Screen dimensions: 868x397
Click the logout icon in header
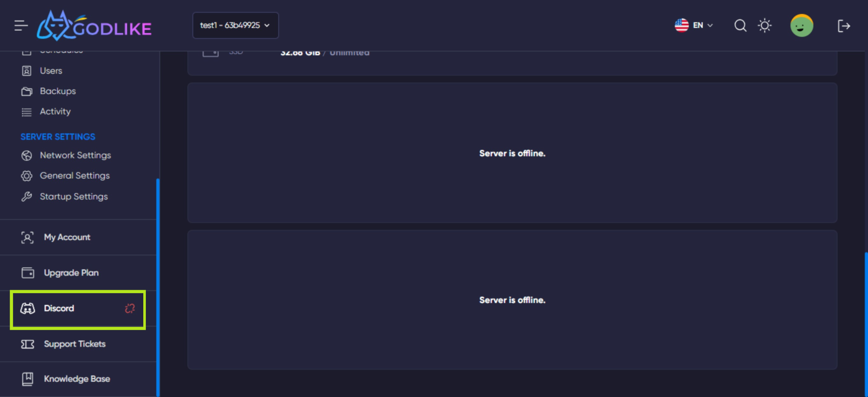pos(843,26)
